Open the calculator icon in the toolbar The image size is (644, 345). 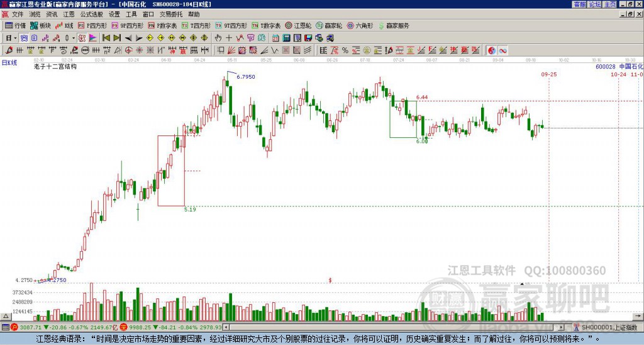(286, 38)
